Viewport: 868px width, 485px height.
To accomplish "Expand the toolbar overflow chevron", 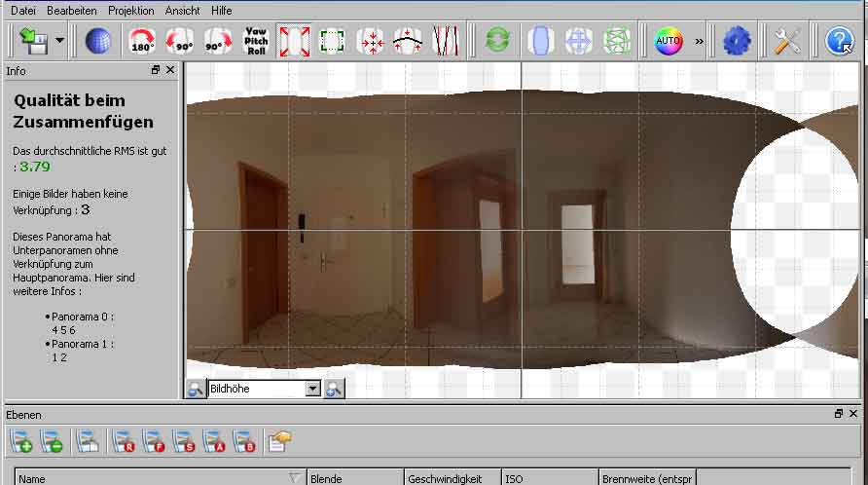I will click(699, 42).
